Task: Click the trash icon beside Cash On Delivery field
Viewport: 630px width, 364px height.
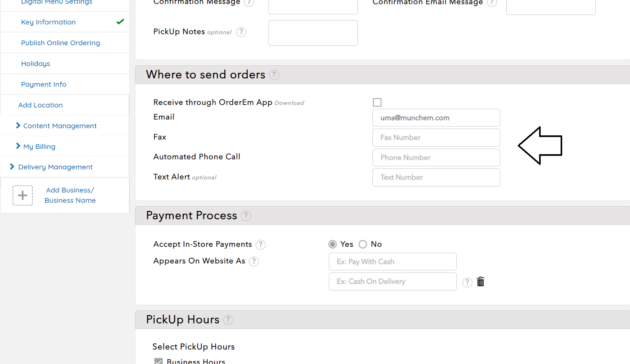Action: point(480,282)
